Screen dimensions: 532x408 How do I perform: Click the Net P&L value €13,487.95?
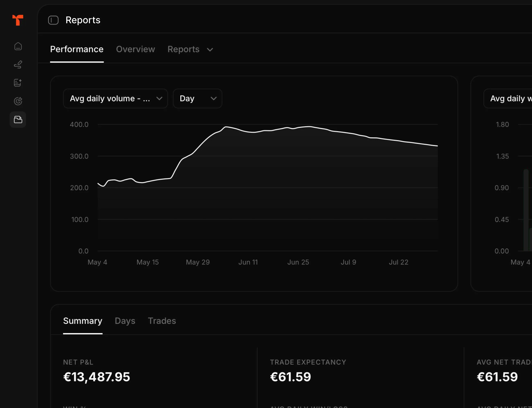coord(97,377)
